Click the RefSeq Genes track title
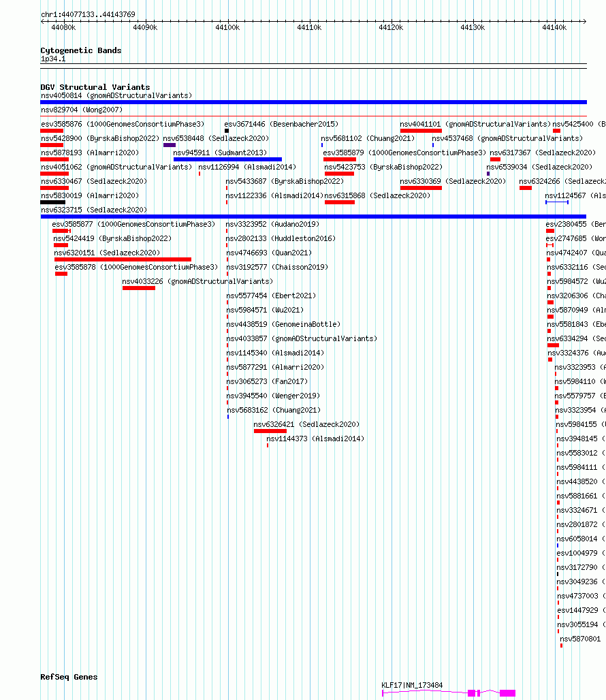Screen dimensions: 606x700 pos(69,677)
